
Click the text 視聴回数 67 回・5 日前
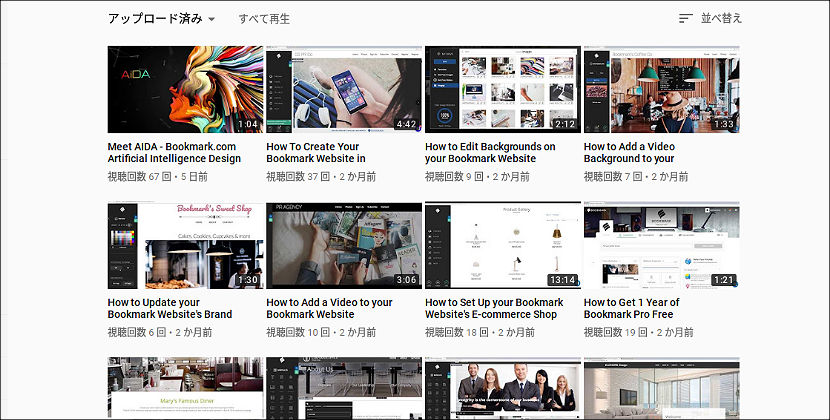point(158,177)
